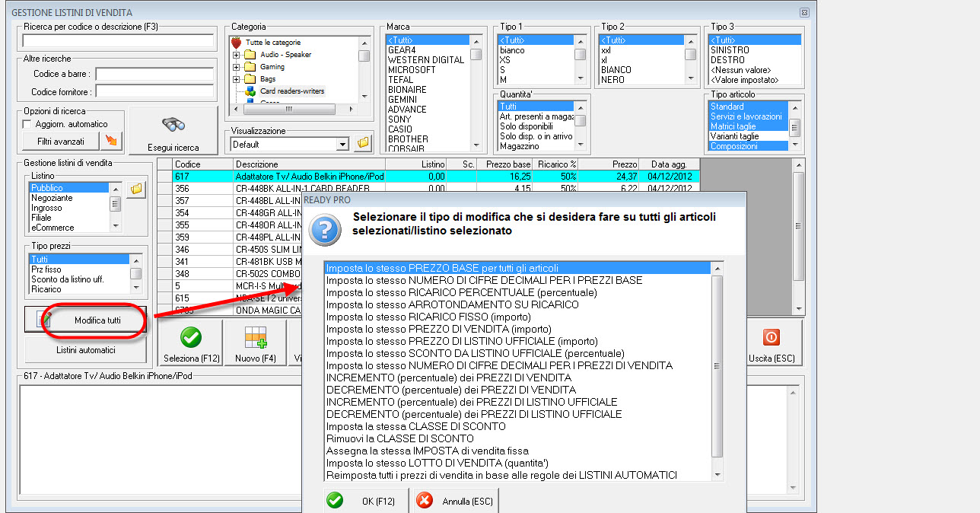Image resolution: width=980 pixels, height=513 pixels.
Task: Expand the Bags tree node
Action: click(x=236, y=79)
